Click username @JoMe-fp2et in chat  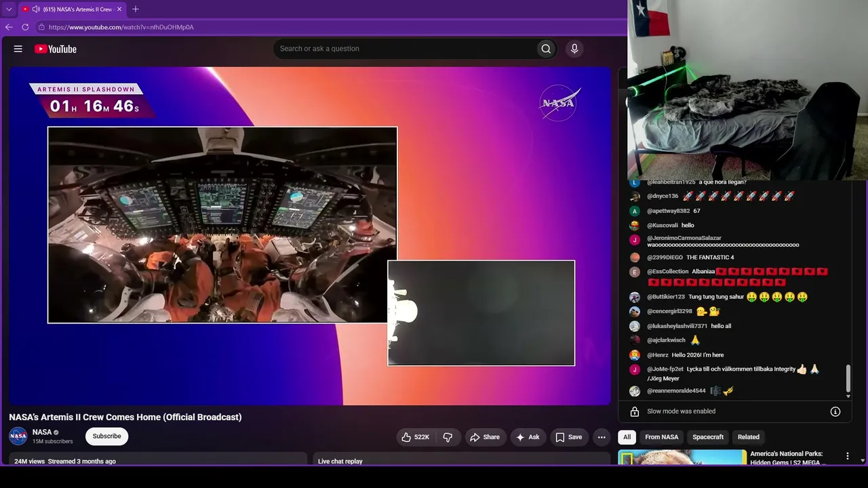[x=665, y=369]
